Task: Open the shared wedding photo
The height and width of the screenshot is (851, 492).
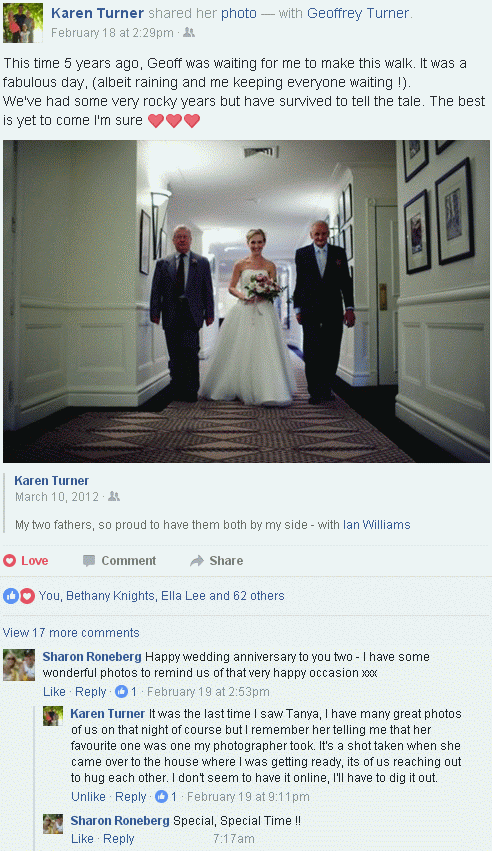Action: 246,301
